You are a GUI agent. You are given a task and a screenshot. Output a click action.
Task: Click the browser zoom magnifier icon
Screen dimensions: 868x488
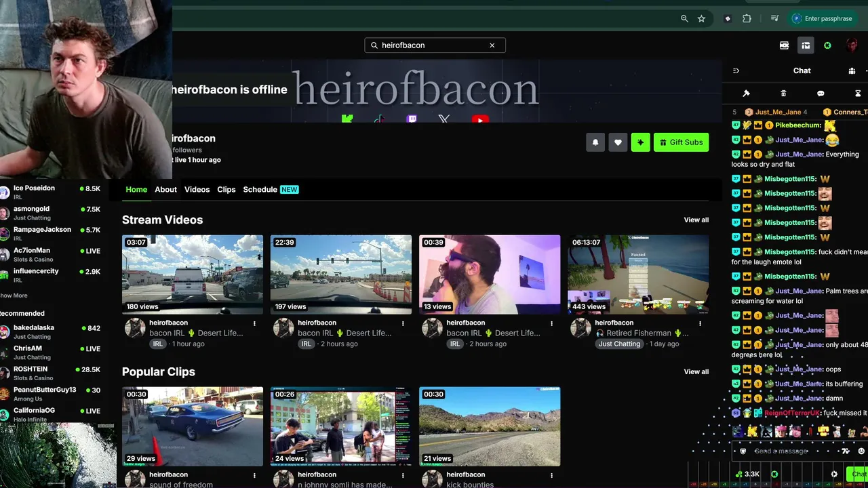[x=684, y=19]
